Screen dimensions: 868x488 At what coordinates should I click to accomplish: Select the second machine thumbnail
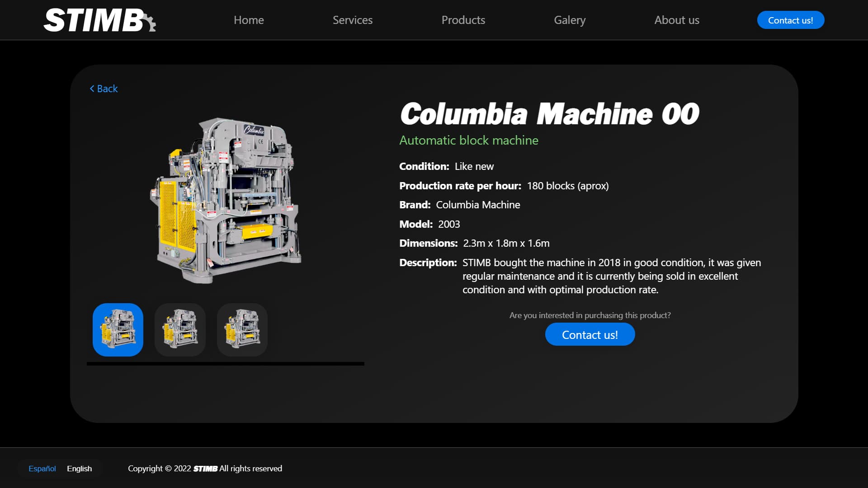180,329
